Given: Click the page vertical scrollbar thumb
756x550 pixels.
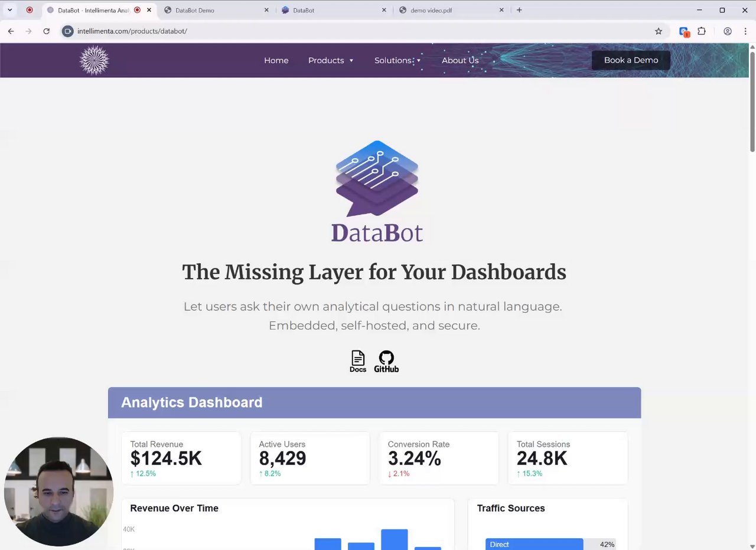Looking at the screenshot, I should (752, 102).
